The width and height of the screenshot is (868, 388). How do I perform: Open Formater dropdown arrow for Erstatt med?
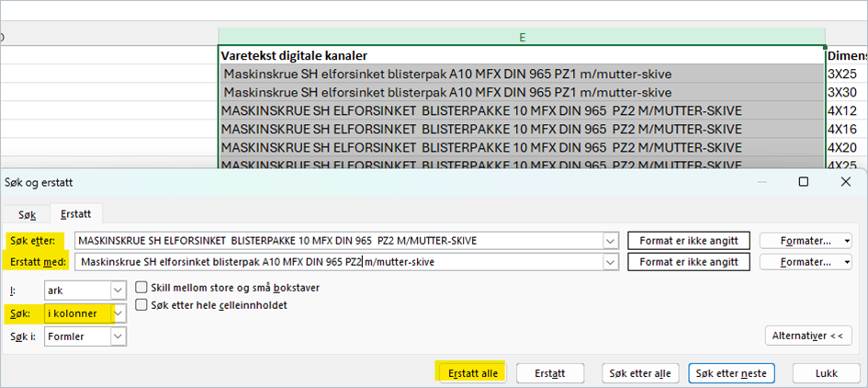845,262
